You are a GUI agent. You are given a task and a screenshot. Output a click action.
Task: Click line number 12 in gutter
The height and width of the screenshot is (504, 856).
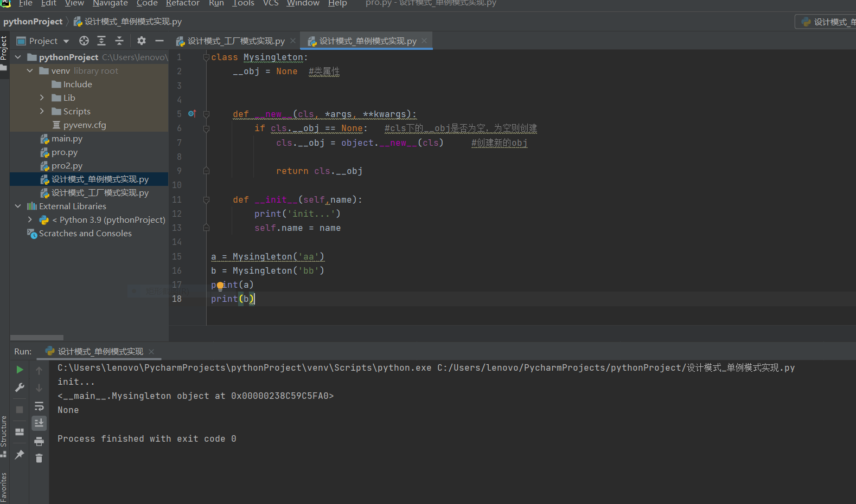coord(177,214)
